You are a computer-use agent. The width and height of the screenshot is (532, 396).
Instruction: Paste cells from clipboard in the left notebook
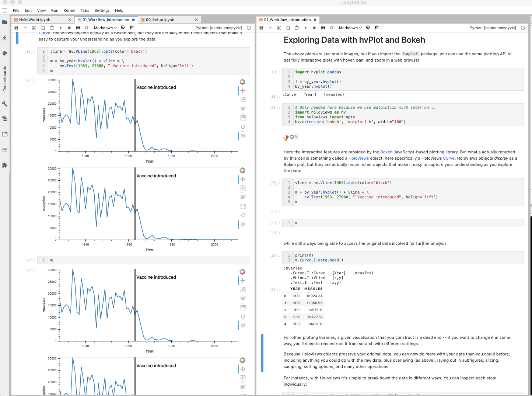pyautogui.click(x=52, y=28)
